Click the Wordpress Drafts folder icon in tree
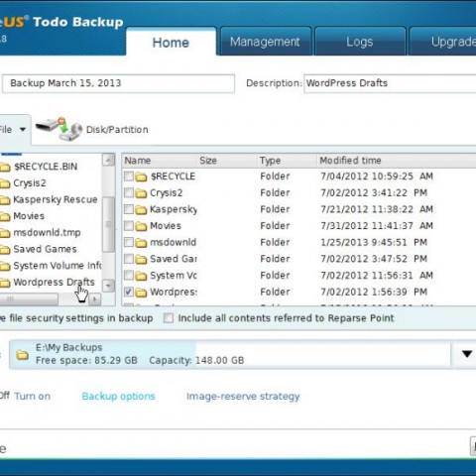The width and height of the screenshot is (476, 476). [5, 283]
